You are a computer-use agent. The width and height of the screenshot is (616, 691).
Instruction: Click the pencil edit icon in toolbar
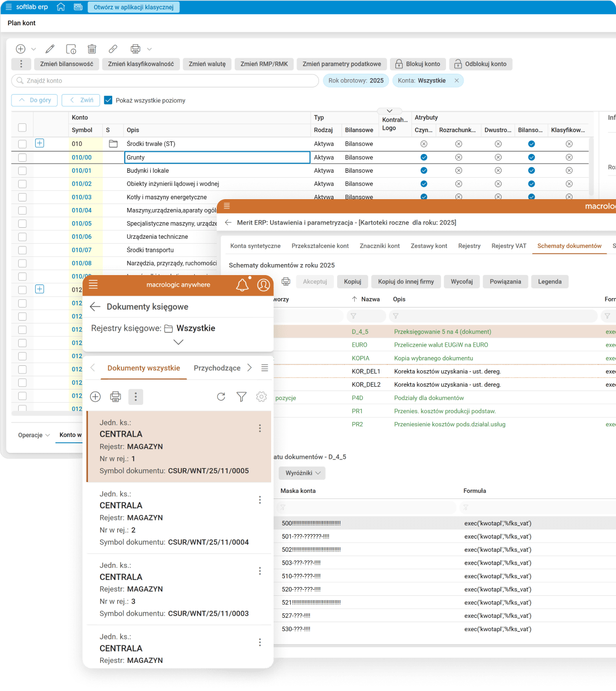click(50, 49)
